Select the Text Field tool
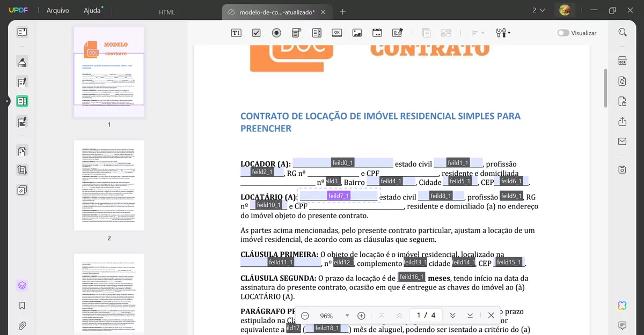Image resolution: width=644 pixels, height=335 pixels. 236,33
